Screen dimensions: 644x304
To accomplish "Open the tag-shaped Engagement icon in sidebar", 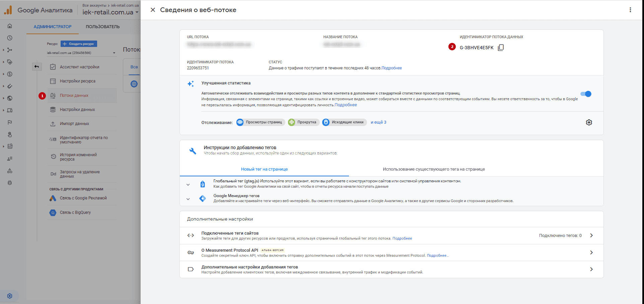I will pos(10,62).
